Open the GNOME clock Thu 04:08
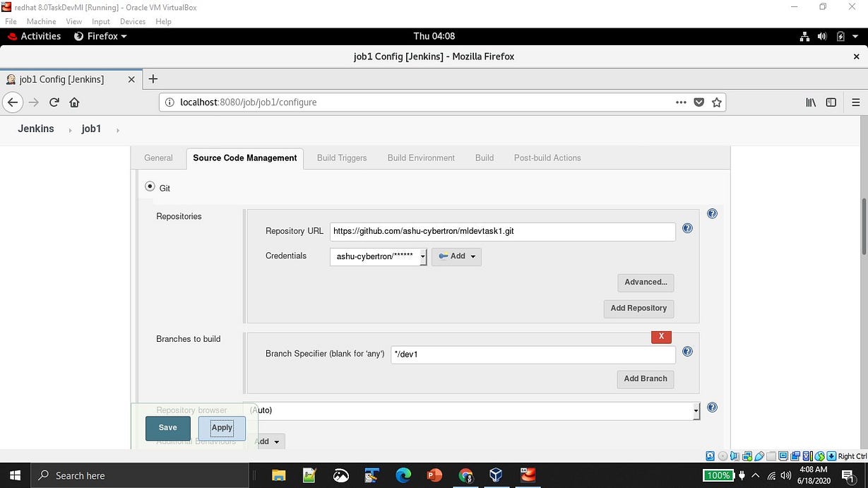 pyautogui.click(x=434, y=36)
